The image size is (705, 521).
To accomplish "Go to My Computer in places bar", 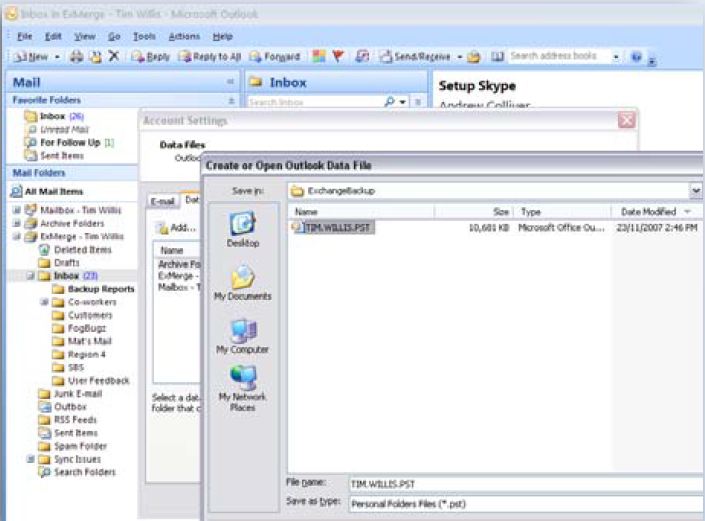I will coord(243,336).
